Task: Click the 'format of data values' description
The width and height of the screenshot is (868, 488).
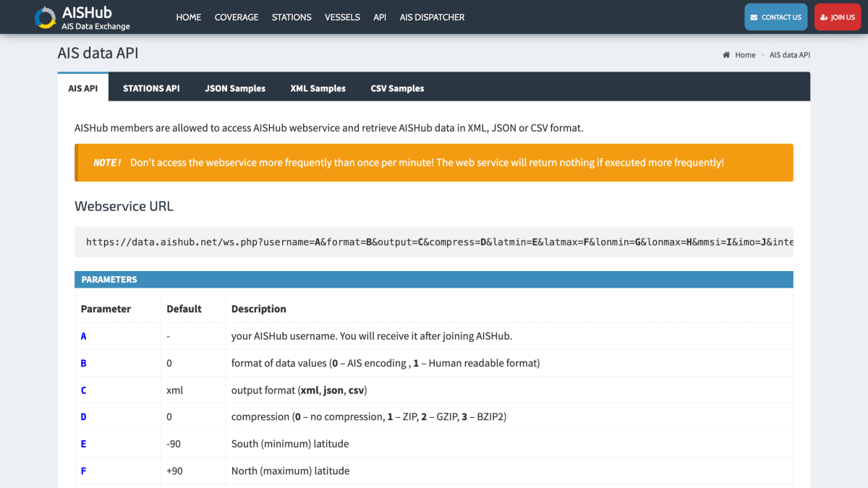Action: point(386,363)
